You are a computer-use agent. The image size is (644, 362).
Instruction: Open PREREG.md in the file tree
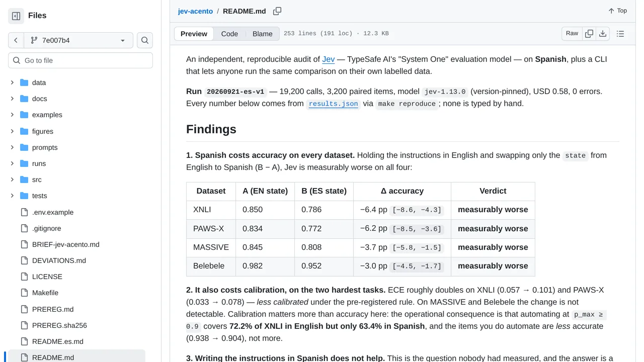point(53,309)
